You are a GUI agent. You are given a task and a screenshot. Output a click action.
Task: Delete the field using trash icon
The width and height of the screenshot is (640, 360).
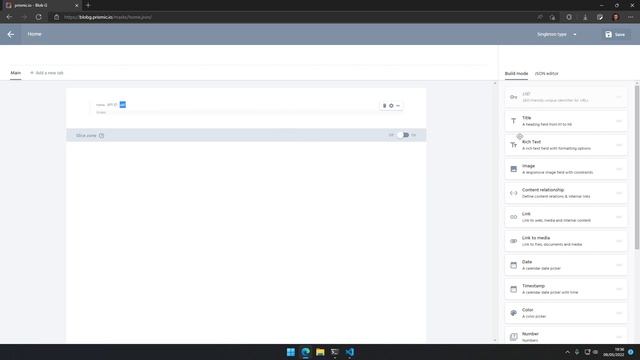tap(384, 106)
